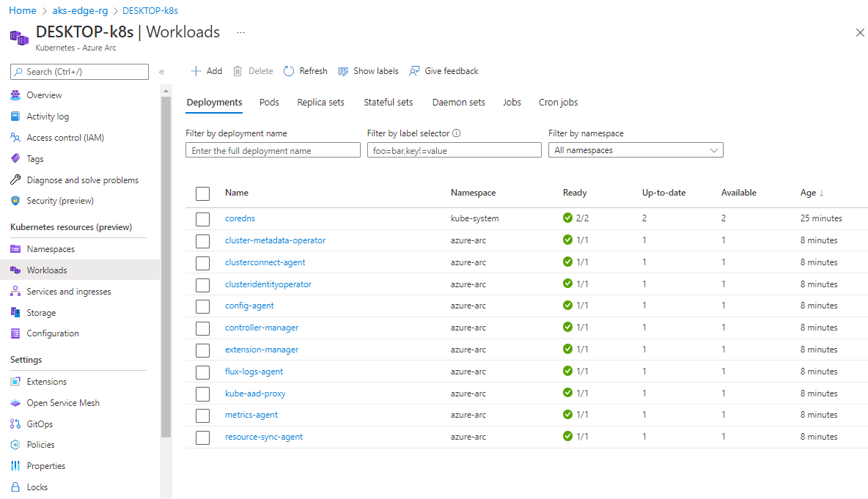Collapse the sidebar with the chevron
Viewport: 868px width, 499px height.
pos(162,72)
